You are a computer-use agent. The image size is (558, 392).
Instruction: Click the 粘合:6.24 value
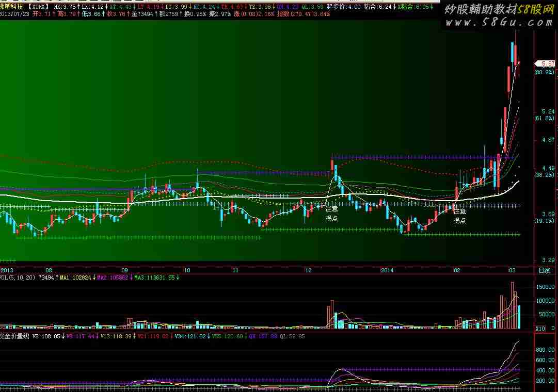click(377, 7)
